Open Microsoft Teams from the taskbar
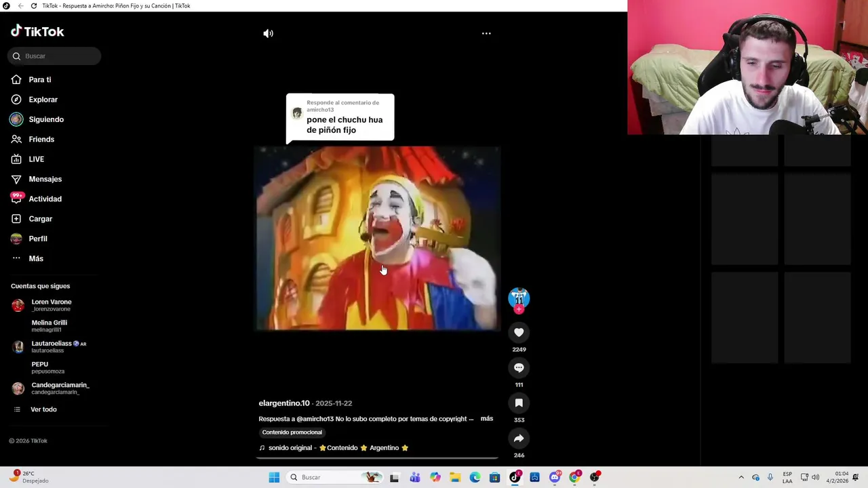 tap(415, 477)
